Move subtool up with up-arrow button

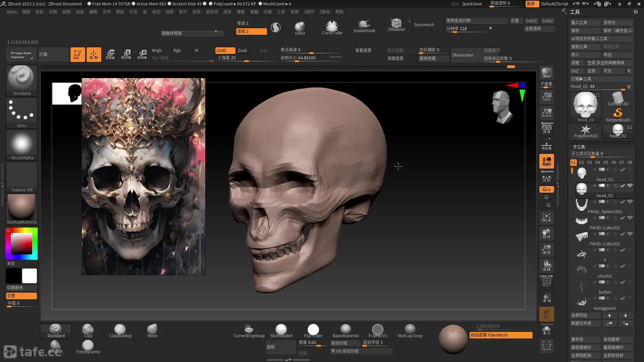click(x=609, y=315)
